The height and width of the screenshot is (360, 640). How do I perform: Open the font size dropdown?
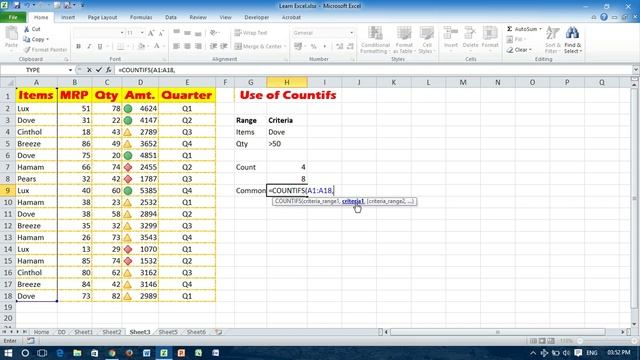142,33
